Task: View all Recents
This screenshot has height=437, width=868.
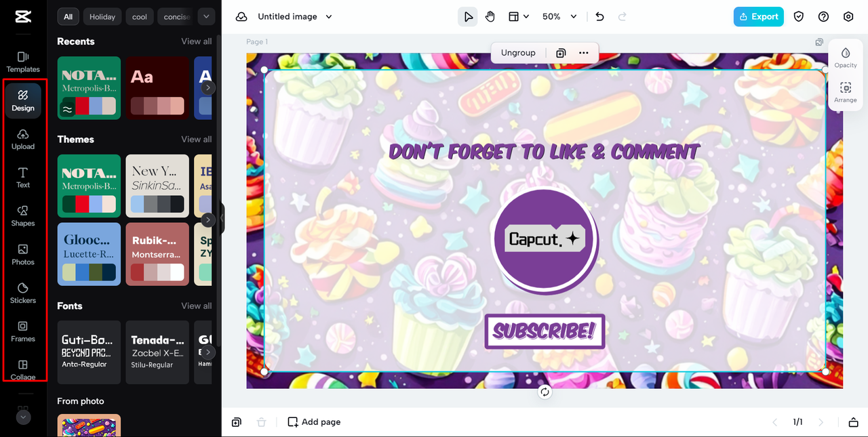Action: [x=197, y=41]
